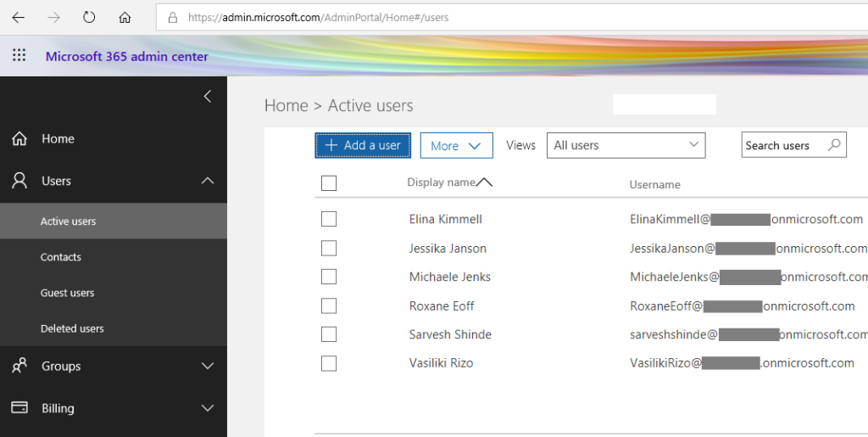Collapse the Users section chevron
The height and width of the screenshot is (437, 868).
(208, 181)
